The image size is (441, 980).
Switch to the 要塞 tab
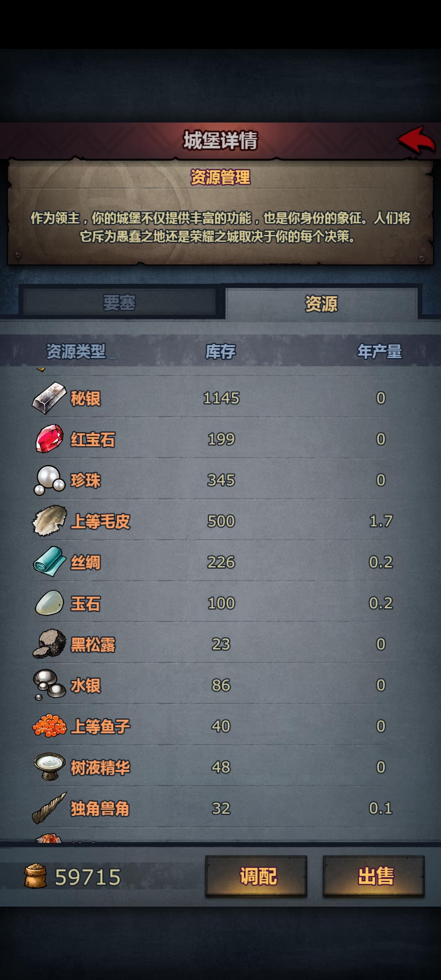click(x=119, y=303)
